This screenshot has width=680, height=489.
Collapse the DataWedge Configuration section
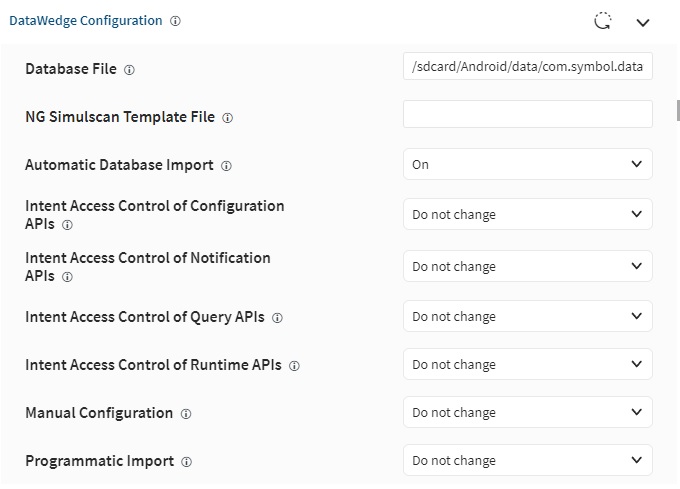(643, 21)
